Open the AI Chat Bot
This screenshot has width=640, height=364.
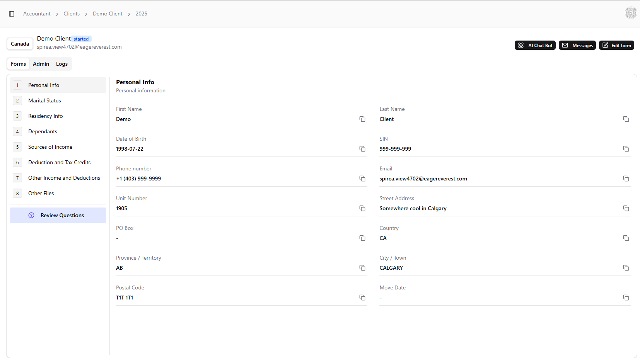pyautogui.click(x=535, y=45)
